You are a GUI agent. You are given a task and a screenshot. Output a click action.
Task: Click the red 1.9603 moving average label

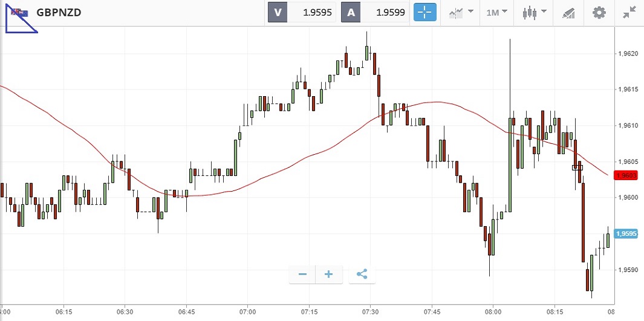click(625, 175)
